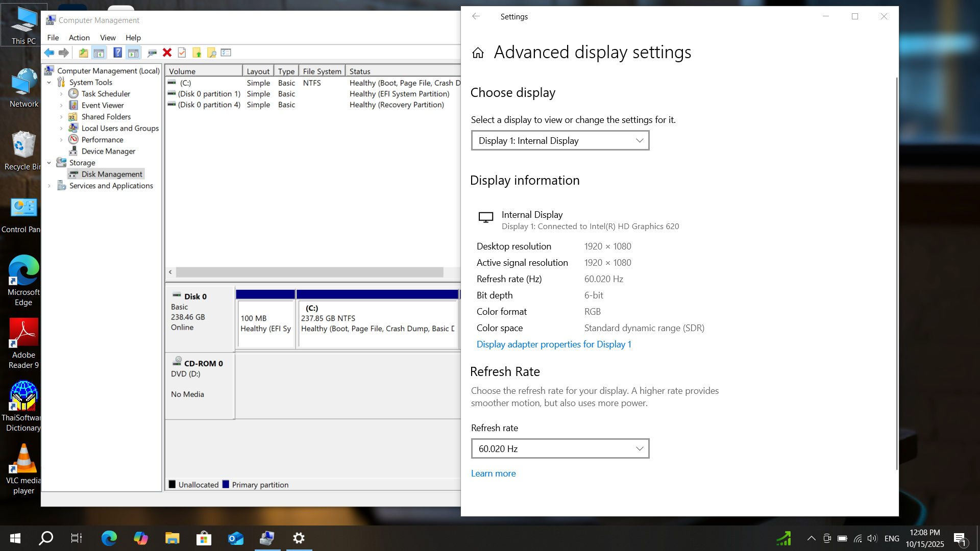Screen dimensions: 980x551
Task: Click the volume list horizontal scrollbar
Action: click(309, 272)
